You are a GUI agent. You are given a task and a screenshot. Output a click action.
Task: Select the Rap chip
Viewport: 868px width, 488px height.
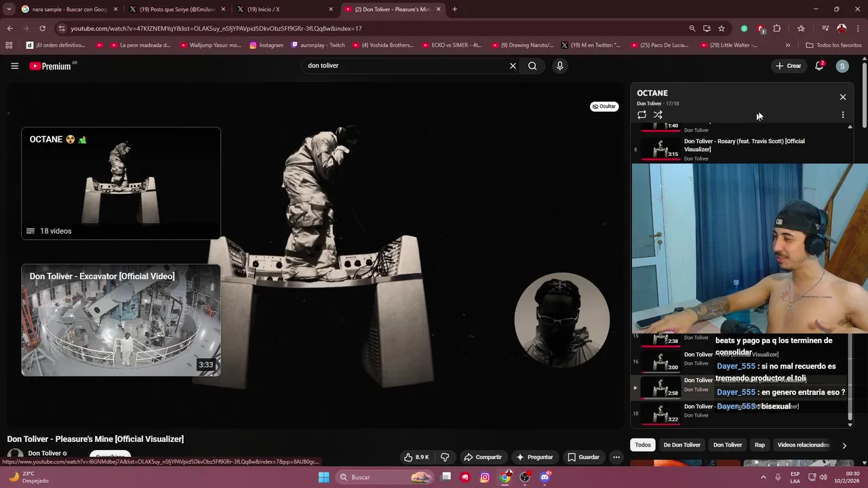pos(759,445)
